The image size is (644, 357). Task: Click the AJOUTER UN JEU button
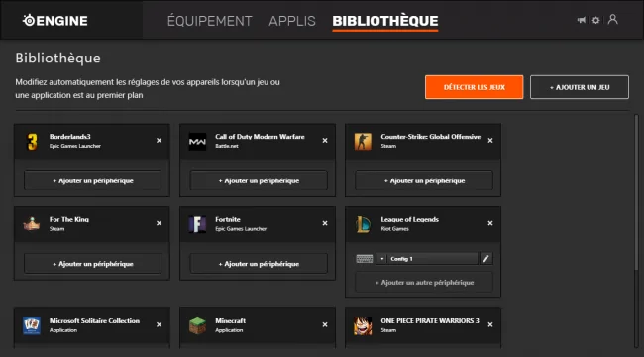click(580, 87)
